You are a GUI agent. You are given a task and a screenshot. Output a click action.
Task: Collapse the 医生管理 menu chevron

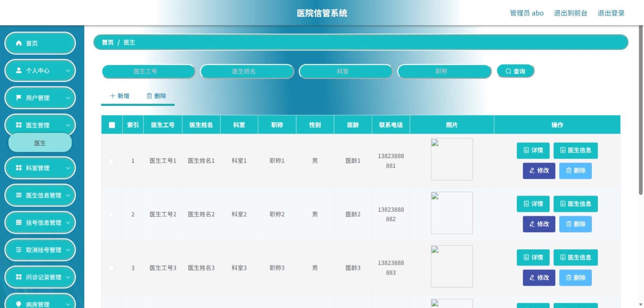click(68, 125)
